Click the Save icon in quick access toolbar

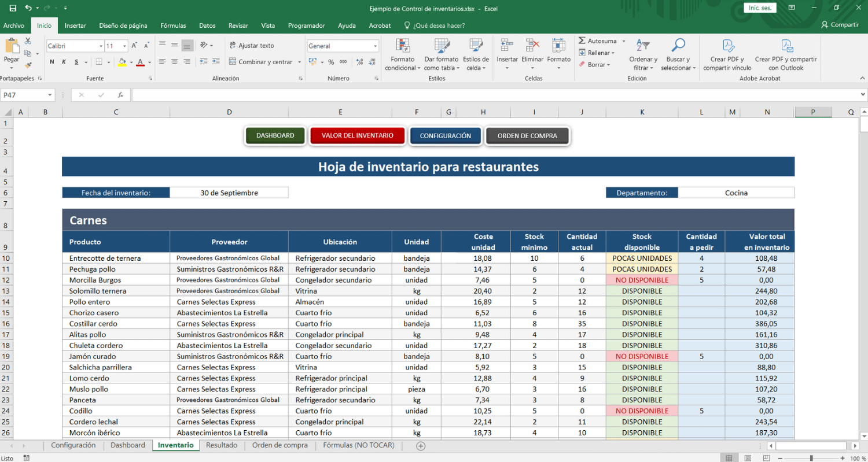[x=13, y=9]
